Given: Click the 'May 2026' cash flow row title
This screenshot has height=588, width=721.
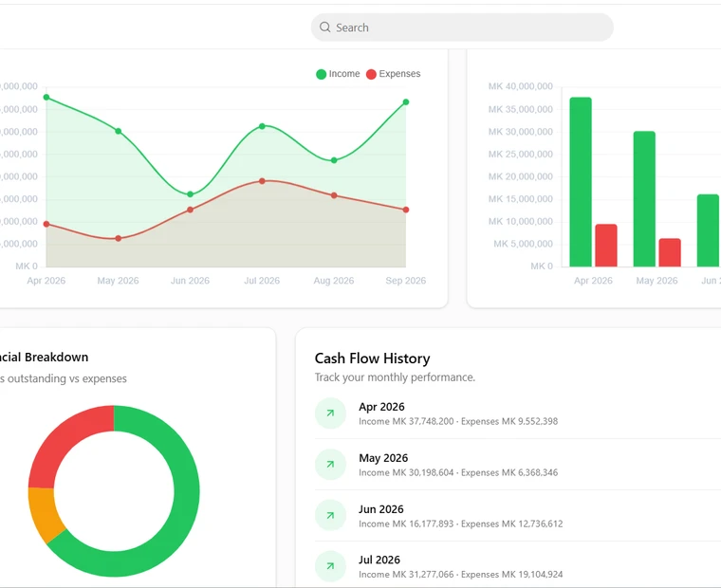Looking at the screenshot, I should click(x=383, y=458).
